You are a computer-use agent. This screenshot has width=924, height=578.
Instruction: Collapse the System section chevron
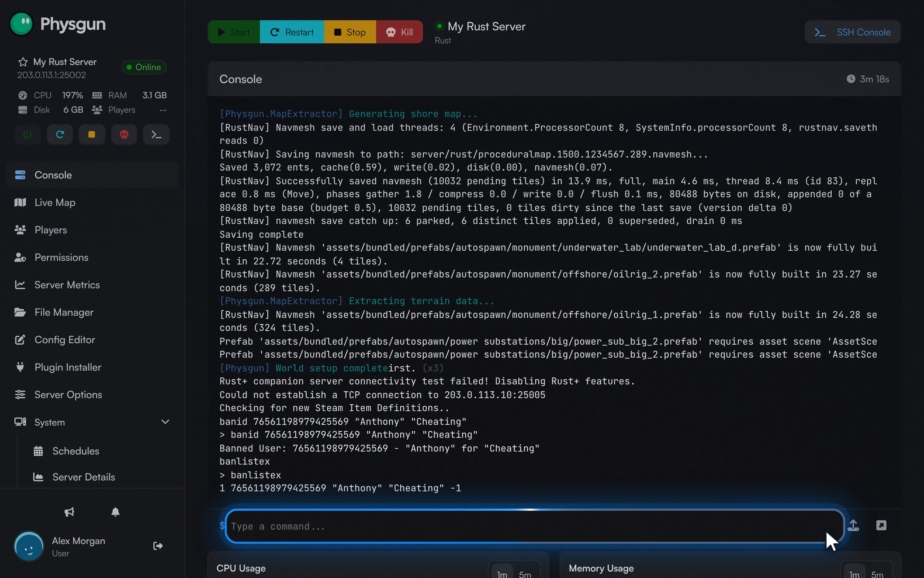point(165,422)
